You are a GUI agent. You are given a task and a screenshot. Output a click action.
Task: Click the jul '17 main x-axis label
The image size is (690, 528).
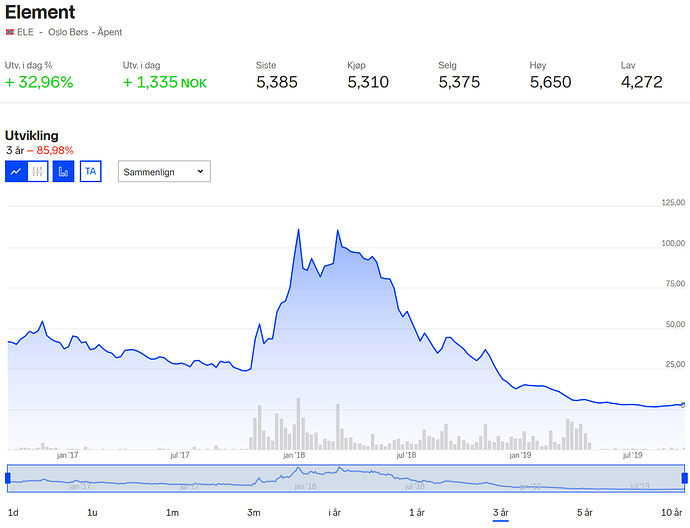point(180,455)
